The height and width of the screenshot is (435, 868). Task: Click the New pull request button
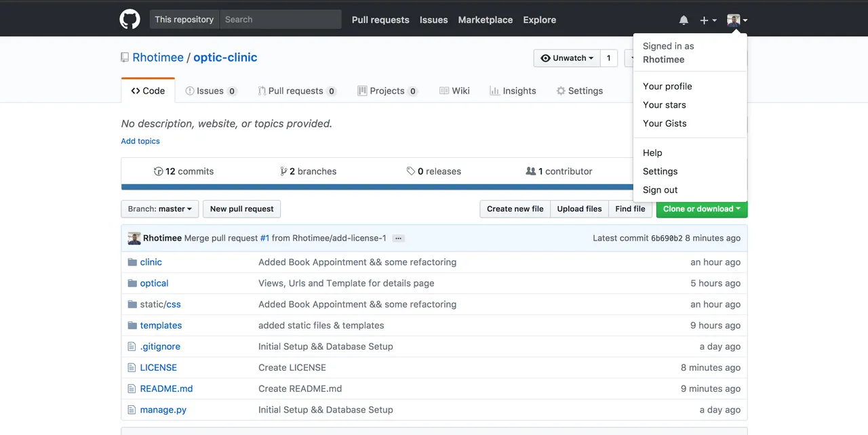click(x=242, y=209)
